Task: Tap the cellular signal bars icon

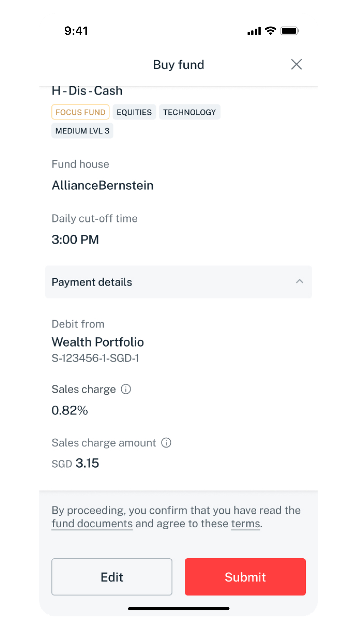Action: [254, 31]
